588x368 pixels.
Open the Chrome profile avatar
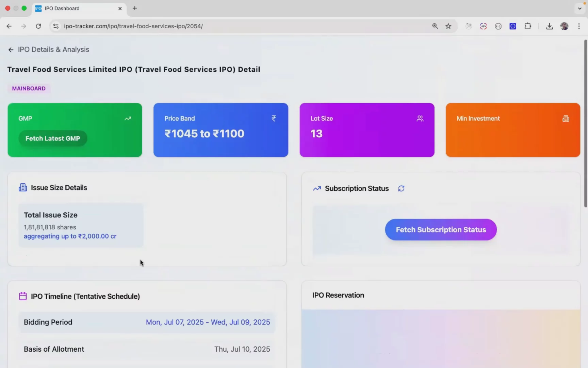pos(564,26)
